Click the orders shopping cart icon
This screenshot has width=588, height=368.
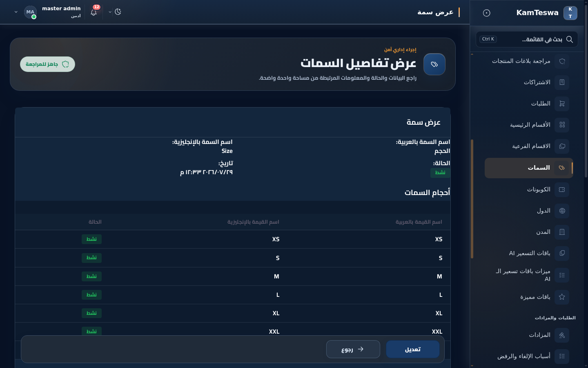(562, 103)
